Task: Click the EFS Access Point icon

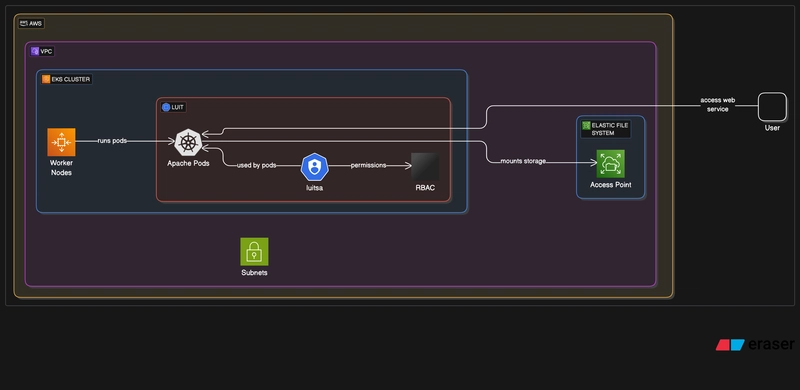Action: click(x=610, y=163)
